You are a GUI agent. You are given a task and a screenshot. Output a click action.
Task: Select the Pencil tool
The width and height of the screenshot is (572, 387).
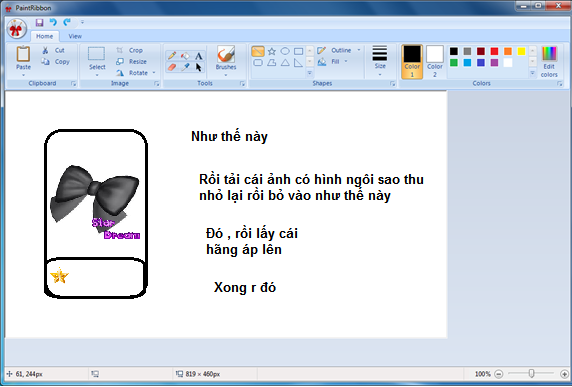(172, 55)
